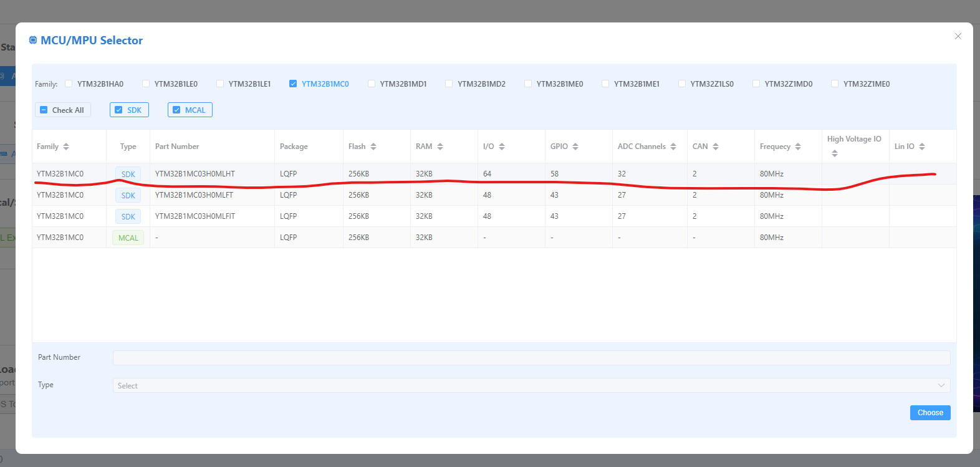The image size is (980, 467).
Task: Sort by Flash column sort arrows
Action: (x=373, y=147)
